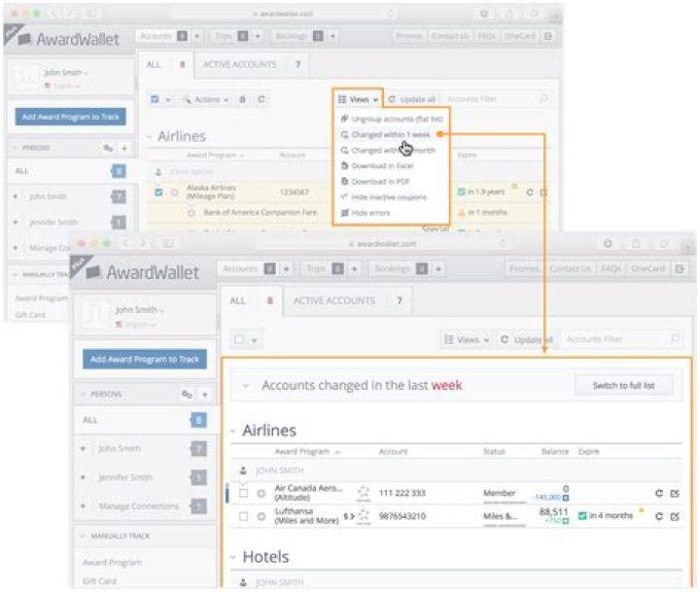Uncheck Alaska Airlines row checkbox in back window
The image size is (700, 592).
[x=158, y=192]
